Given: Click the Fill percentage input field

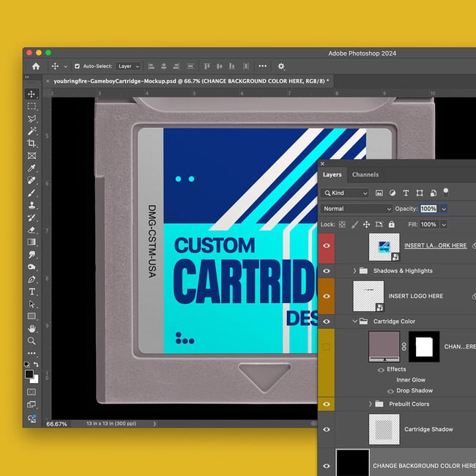Looking at the screenshot, I should pyautogui.click(x=428, y=224).
